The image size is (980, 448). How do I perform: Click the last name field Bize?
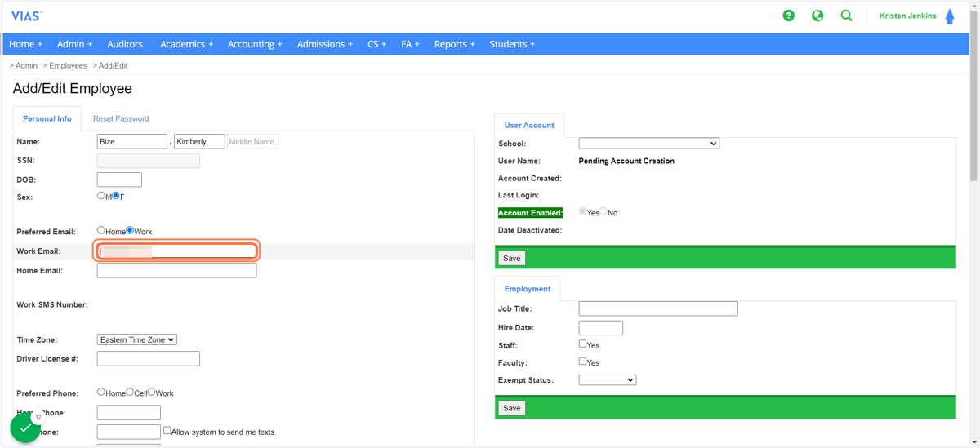click(x=132, y=141)
